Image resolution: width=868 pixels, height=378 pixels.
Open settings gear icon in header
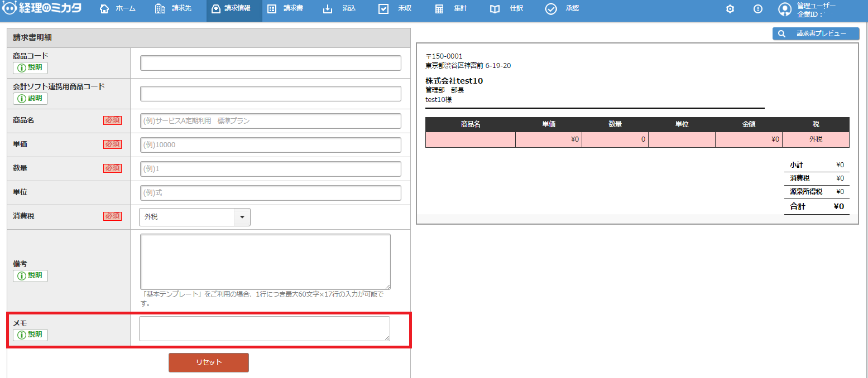[730, 9]
